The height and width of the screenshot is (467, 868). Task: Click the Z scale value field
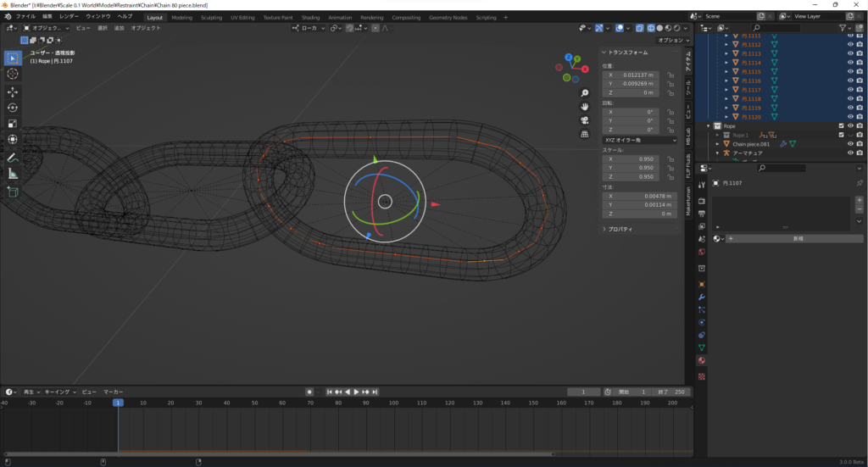coord(632,177)
